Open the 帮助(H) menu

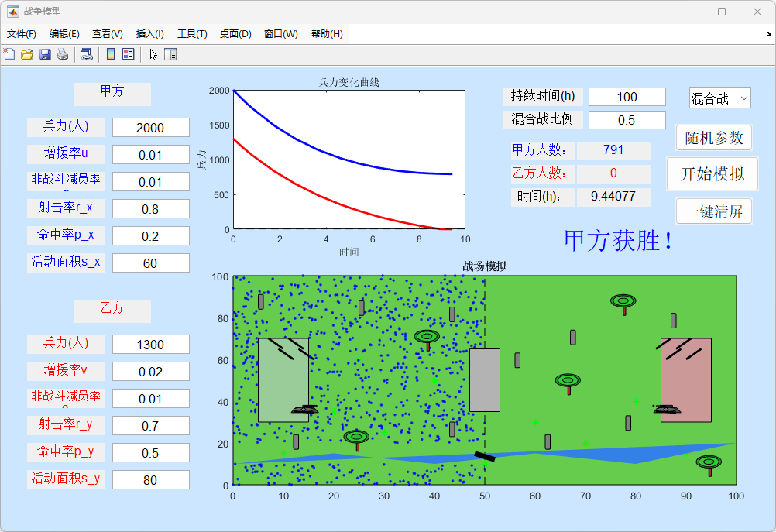click(327, 34)
